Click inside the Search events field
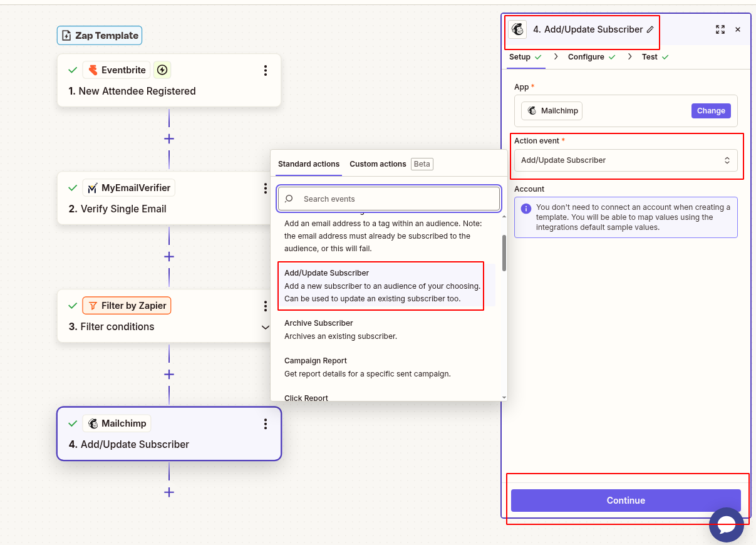The image size is (756, 545). (x=388, y=198)
